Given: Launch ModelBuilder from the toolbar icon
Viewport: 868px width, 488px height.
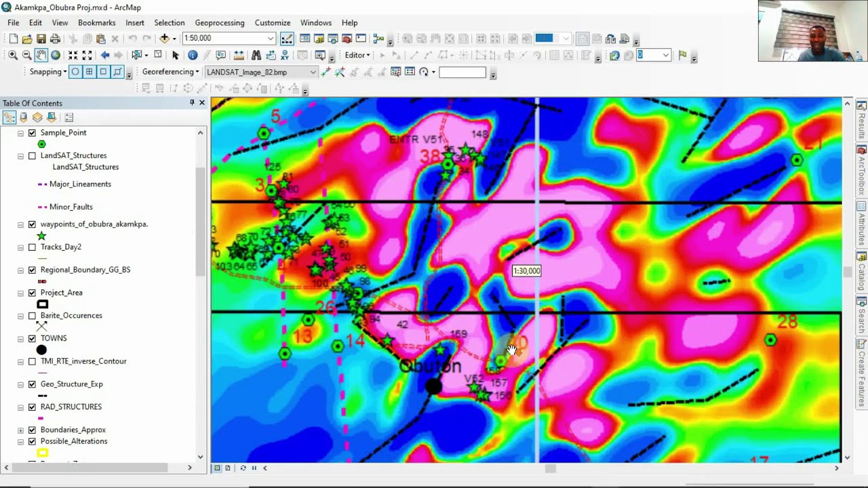Looking at the screenshot, I should (378, 39).
